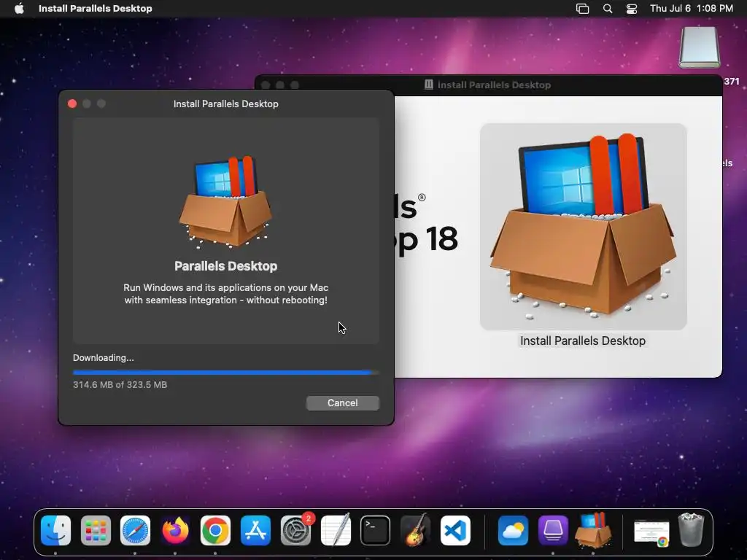Click the Stage Manager windows icon in menu bar
The image size is (747, 560).
(582, 9)
